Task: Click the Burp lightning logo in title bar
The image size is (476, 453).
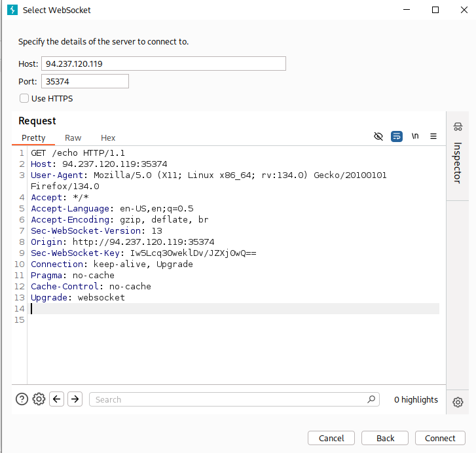Action: tap(12, 10)
